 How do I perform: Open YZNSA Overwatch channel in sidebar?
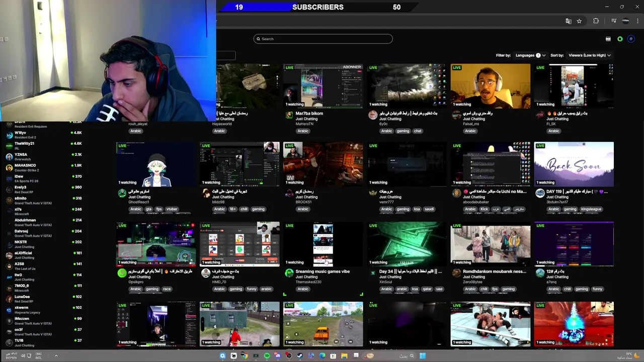44,157
